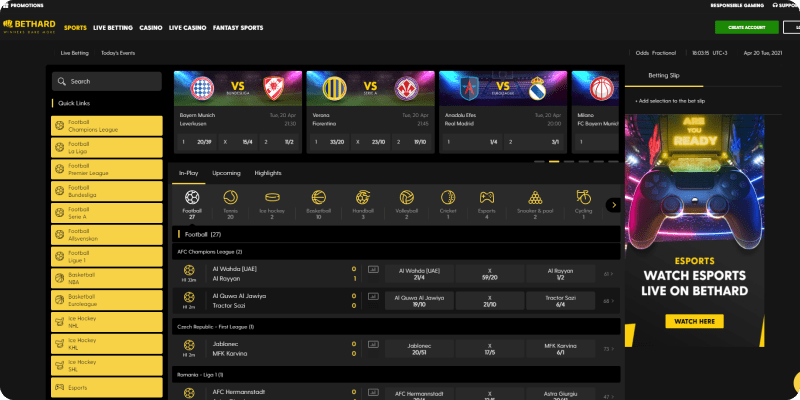Select the Snooker & pool icon

pos(536,198)
